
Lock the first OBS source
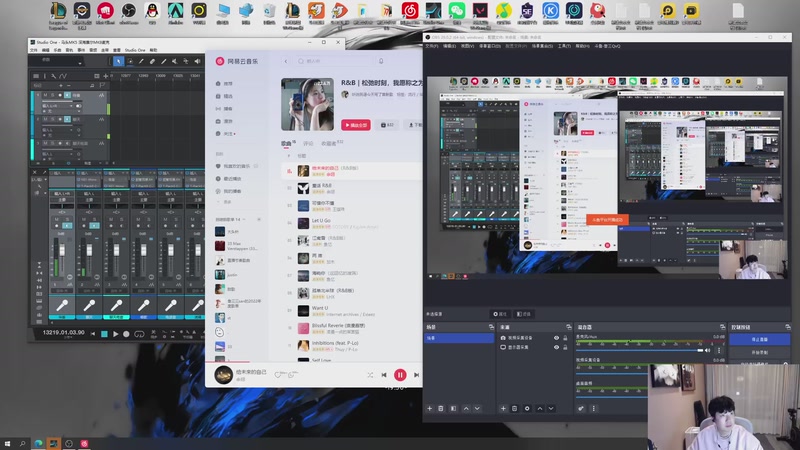565,338
